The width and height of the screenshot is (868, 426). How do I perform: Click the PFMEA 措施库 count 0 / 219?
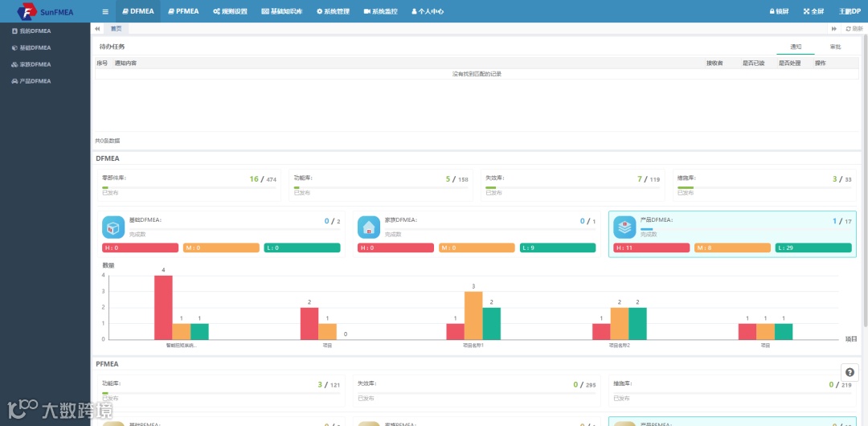pos(840,384)
